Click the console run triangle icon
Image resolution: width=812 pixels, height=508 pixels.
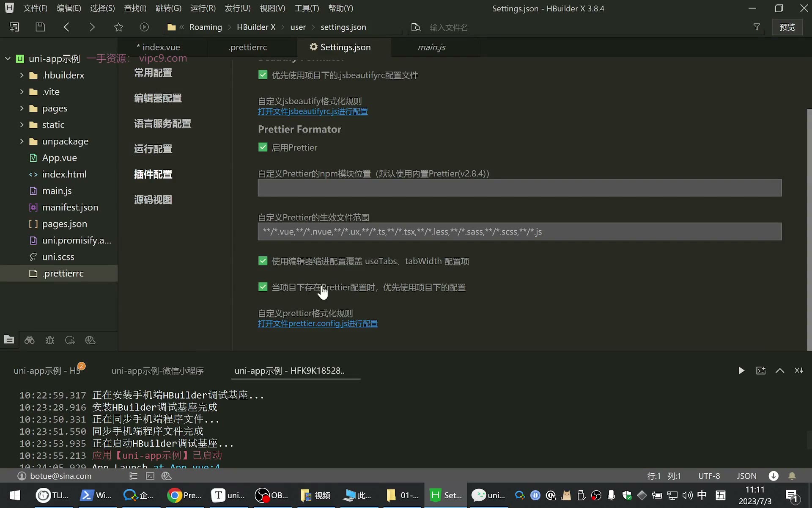(741, 371)
